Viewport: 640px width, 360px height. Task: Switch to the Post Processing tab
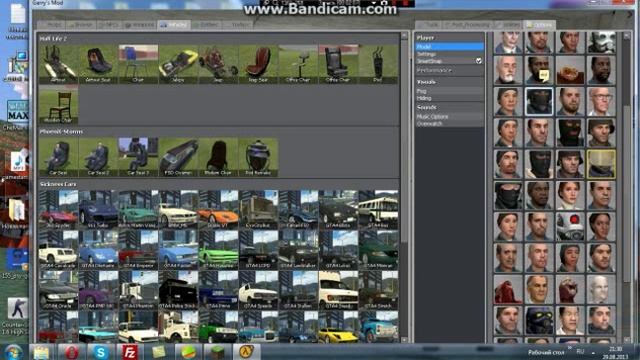[467, 25]
